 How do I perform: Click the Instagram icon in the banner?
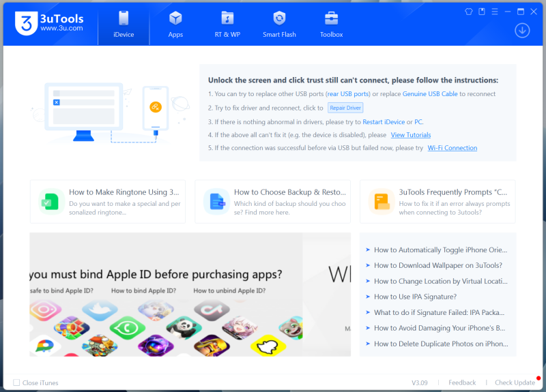45,309
